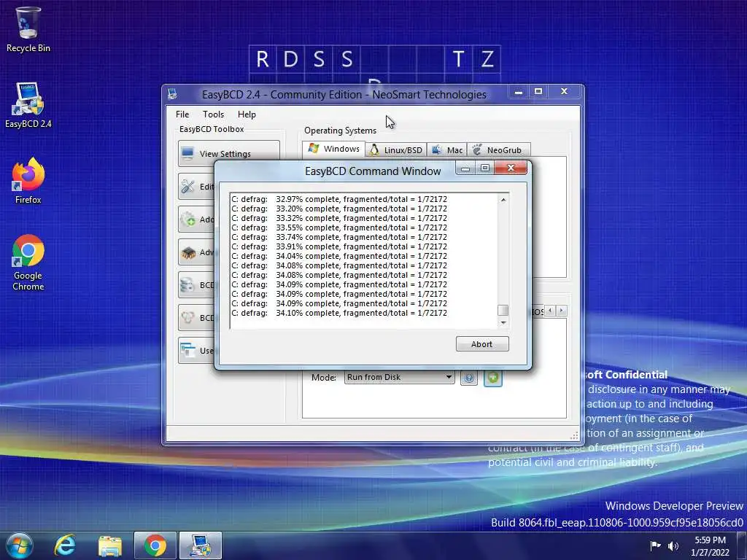Switch to the Mac tab

[447, 150]
